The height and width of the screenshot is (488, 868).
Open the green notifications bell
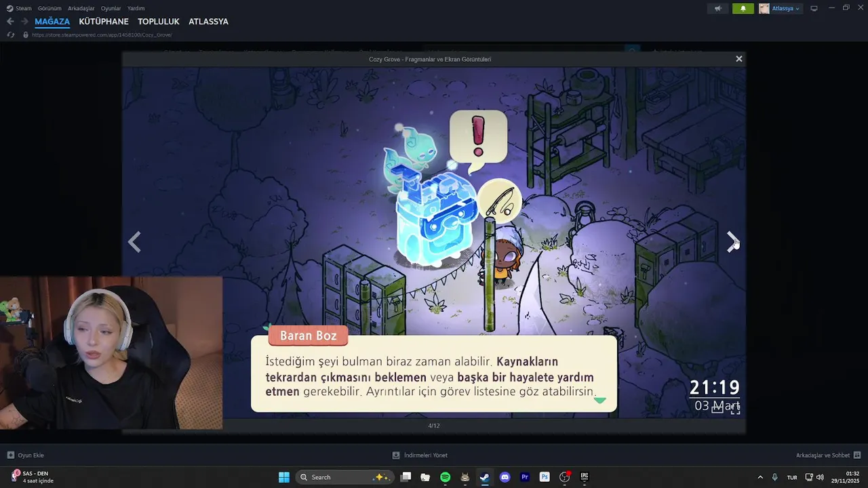point(743,8)
